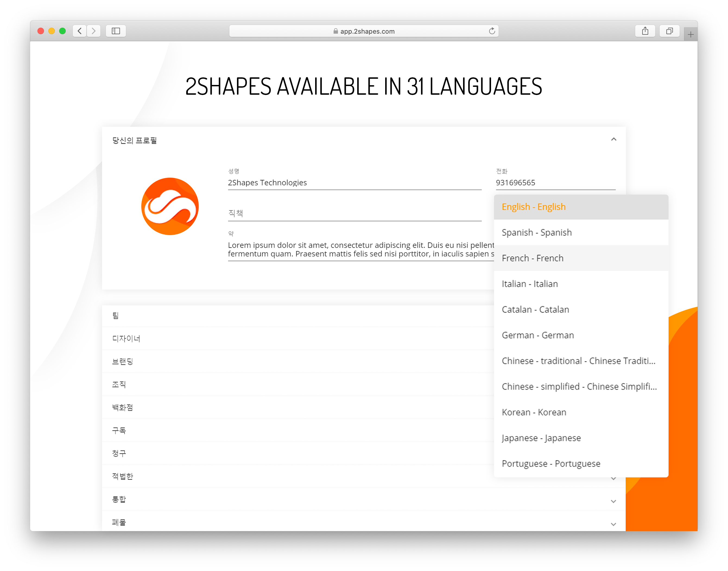Screen dimensions: 728x571
Task: Select Chinese - simplified language option
Action: (x=581, y=386)
